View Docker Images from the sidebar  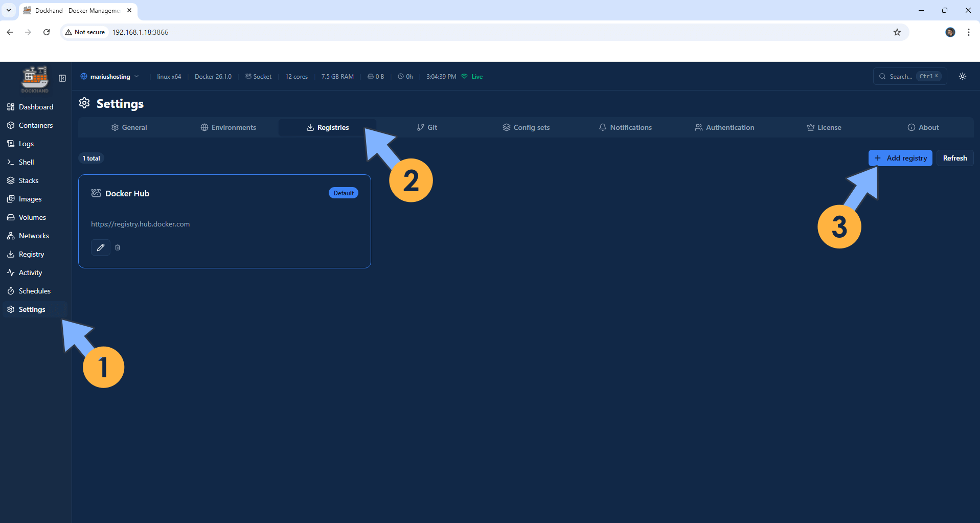click(x=30, y=199)
